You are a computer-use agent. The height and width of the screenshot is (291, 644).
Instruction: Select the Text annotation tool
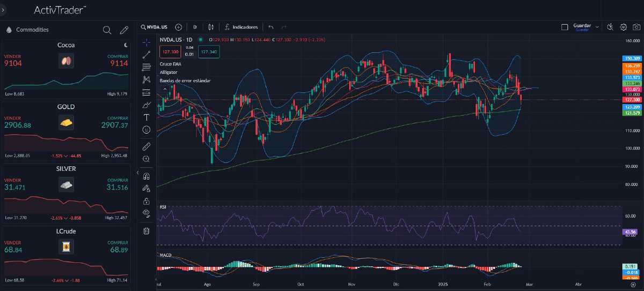point(146,117)
